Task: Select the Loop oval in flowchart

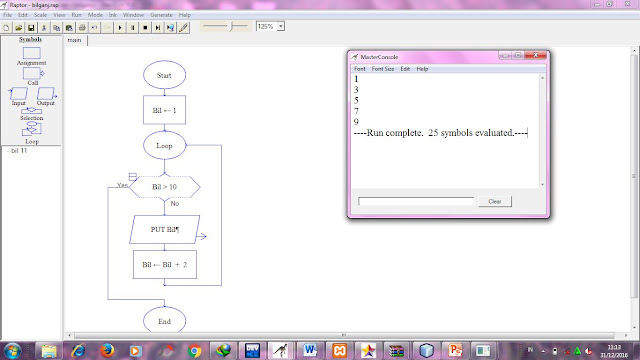Action: 164,146
